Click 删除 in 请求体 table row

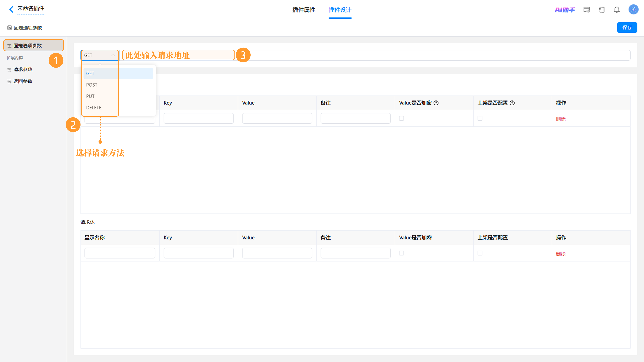(560, 254)
